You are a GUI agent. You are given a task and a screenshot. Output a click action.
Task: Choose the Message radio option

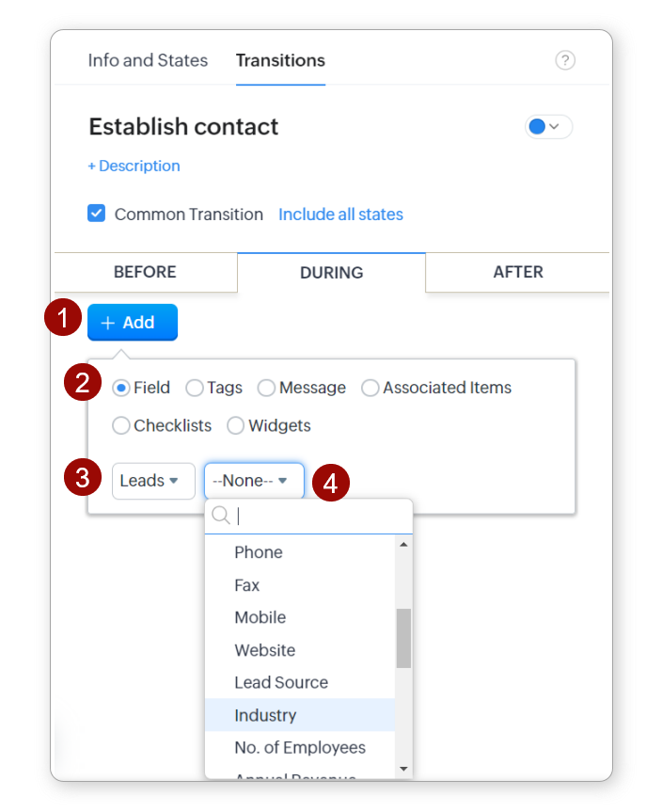pos(266,388)
